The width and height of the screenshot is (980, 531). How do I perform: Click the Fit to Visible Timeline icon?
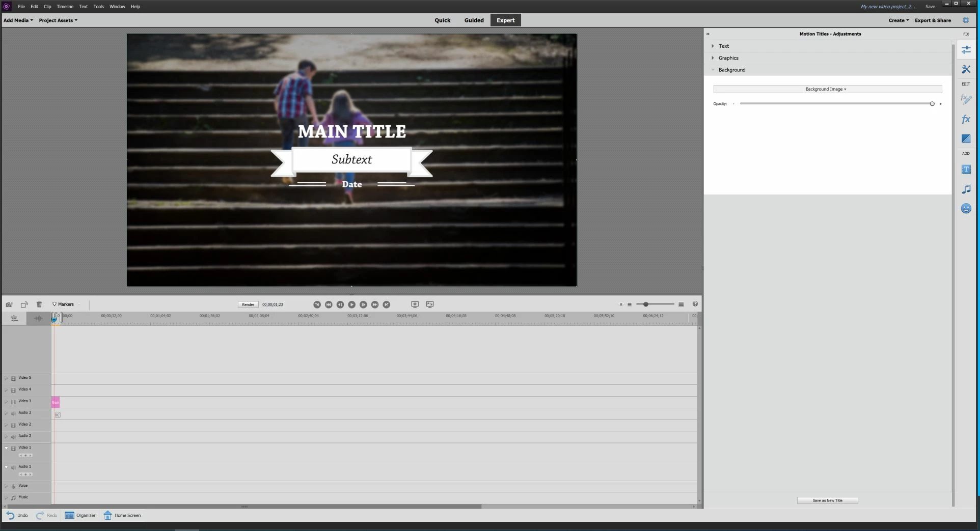(x=620, y=304)
